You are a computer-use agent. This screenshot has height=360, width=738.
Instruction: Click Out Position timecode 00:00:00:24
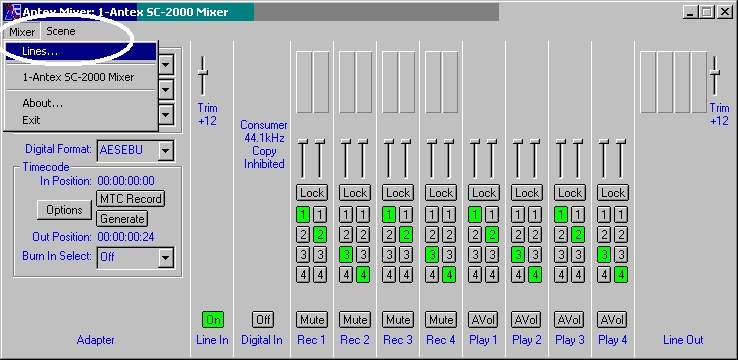(126, 237)
